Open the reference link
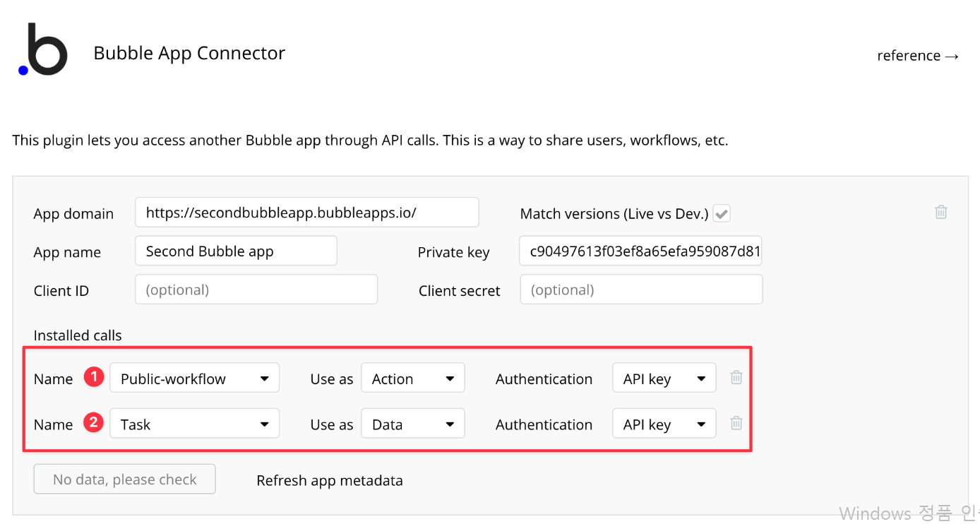This screenshot has width=980, height=524. (918, 56)
